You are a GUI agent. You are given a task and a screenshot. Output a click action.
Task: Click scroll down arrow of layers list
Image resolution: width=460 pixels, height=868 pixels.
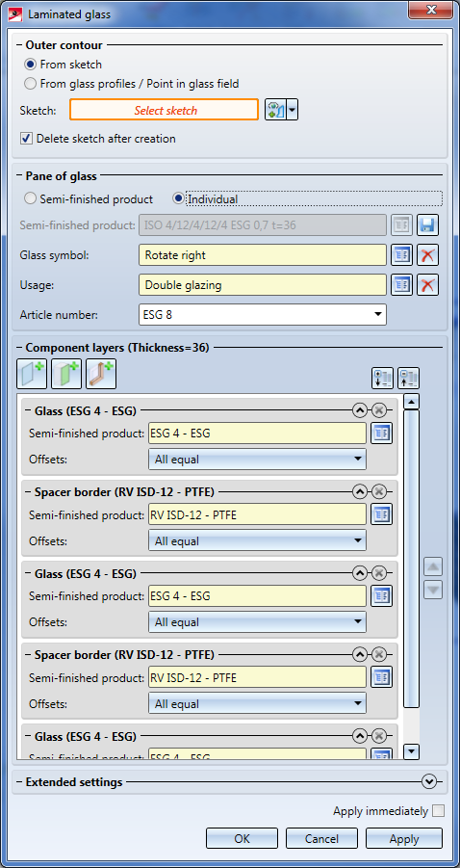pos(411,751)
